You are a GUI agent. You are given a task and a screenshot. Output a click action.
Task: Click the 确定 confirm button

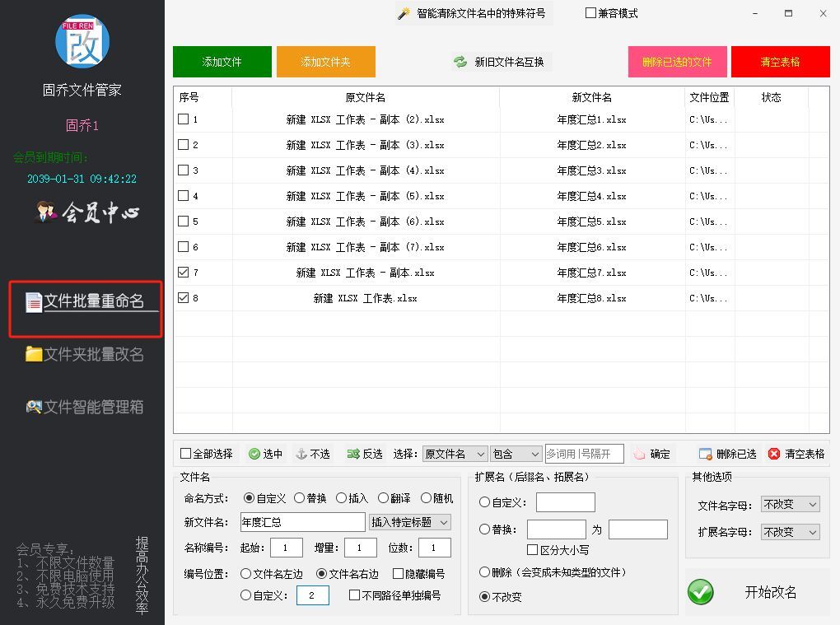point(651,455)
